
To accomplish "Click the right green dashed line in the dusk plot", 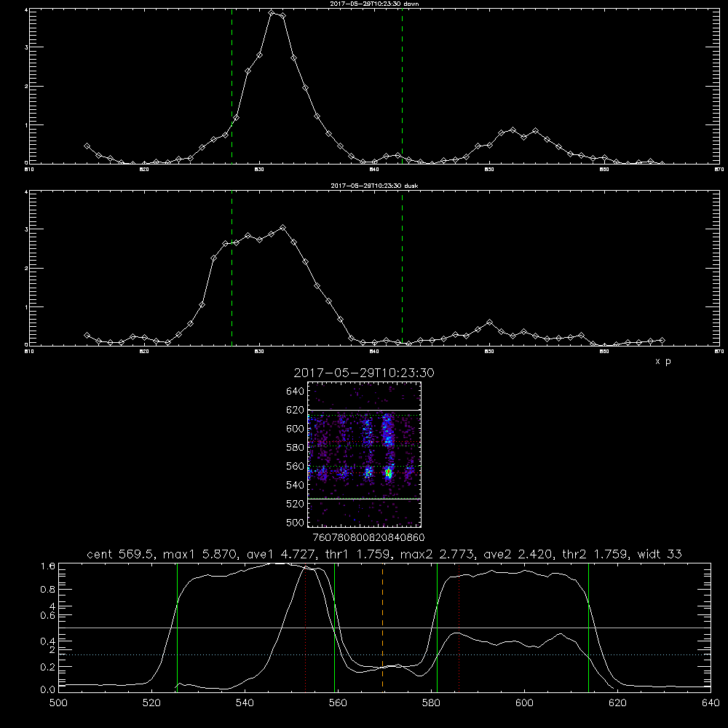I will point(402,268).
